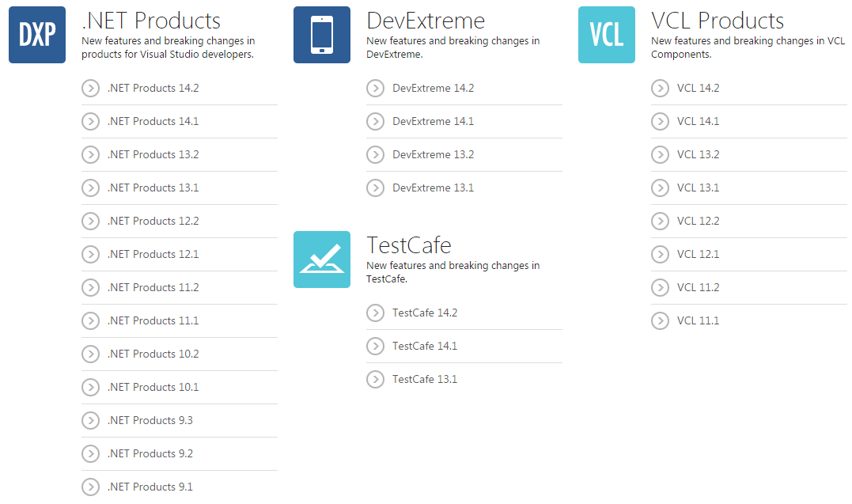The image size is (852, 504).
Task: Open the VCL 14.1 link
Action: pyautogui.click(x=699, y=121)
